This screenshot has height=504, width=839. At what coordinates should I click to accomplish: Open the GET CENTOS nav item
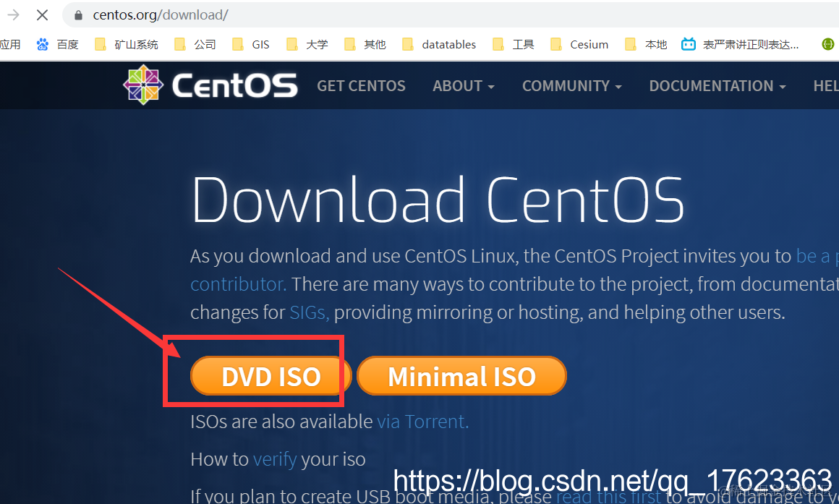coord(361,85)
